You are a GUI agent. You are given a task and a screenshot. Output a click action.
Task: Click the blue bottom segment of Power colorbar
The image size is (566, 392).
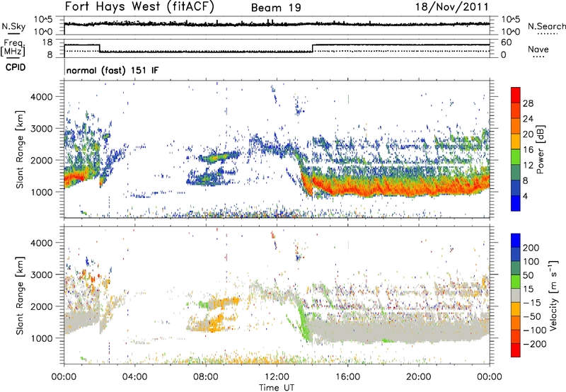(516, 203)
